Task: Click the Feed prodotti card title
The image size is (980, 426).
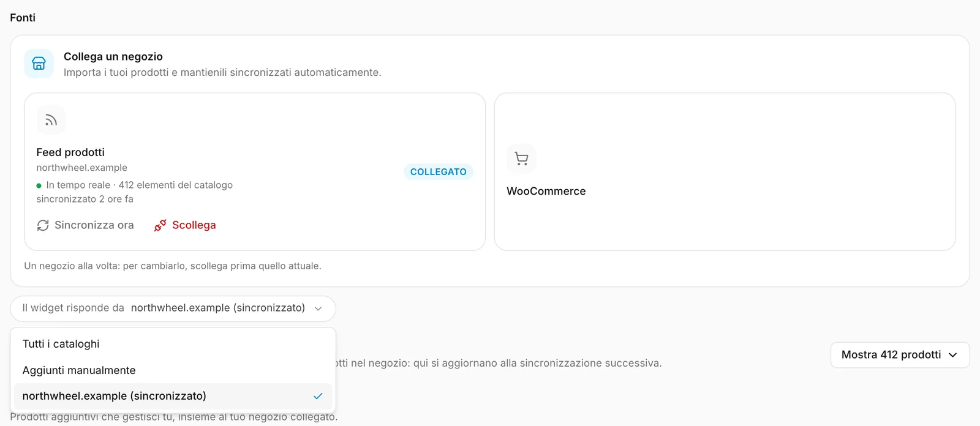Action: tap(70, 152)
